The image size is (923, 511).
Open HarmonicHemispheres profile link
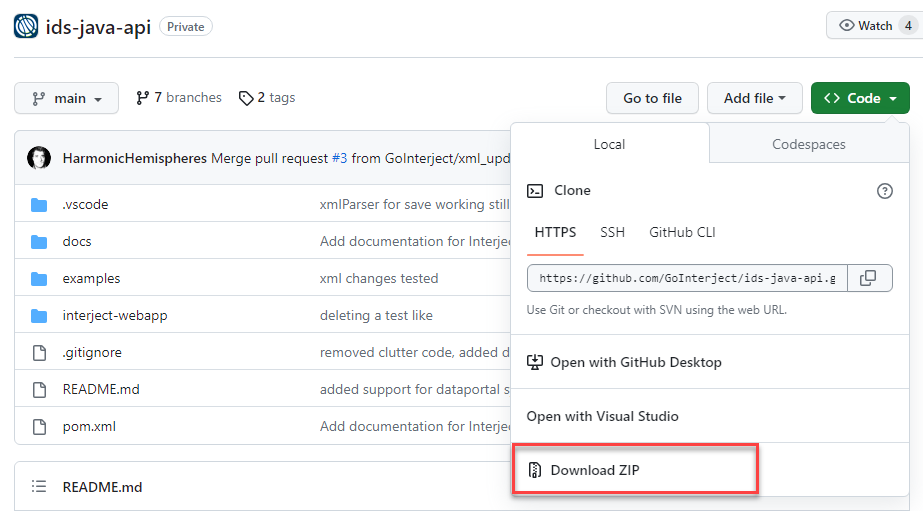tap(135, 158)
